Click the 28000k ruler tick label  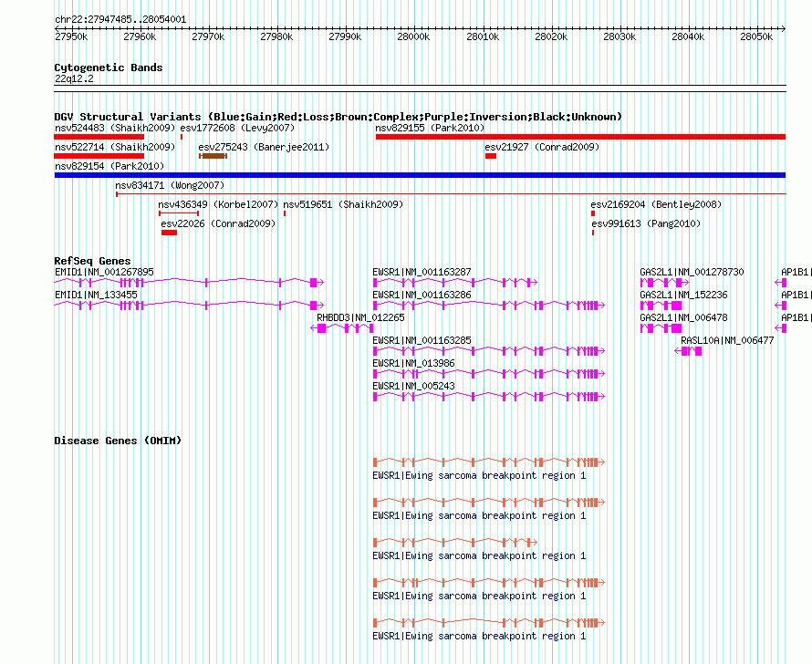[413, 36]
